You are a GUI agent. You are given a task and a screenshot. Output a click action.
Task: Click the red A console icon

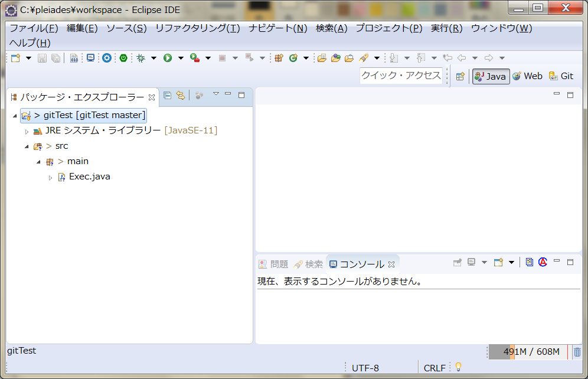pos(543,262)
